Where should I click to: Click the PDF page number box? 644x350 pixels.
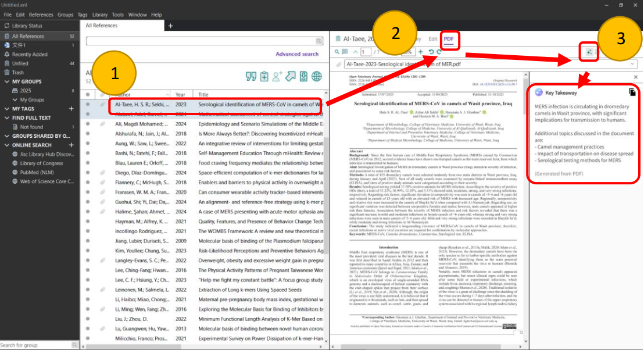pos(366,52)
